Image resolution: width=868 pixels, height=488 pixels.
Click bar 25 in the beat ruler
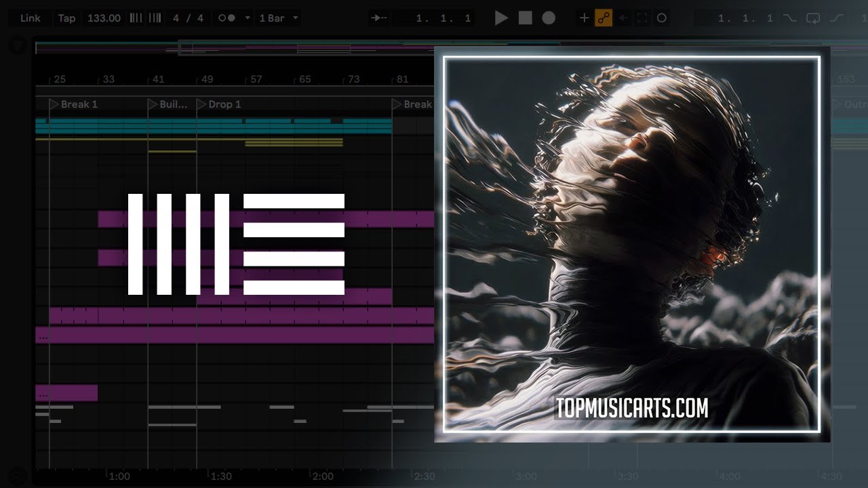coord(60,79)
